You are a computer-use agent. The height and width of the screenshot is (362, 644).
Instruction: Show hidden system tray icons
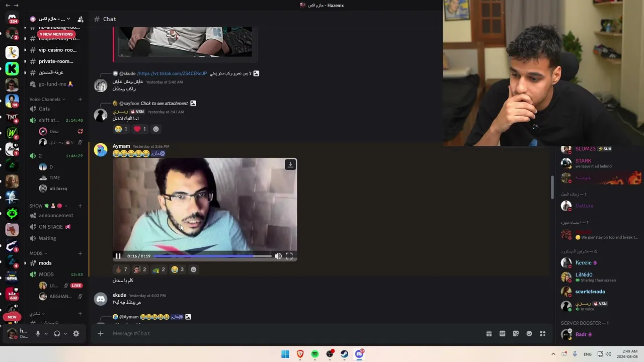[553, 354]
